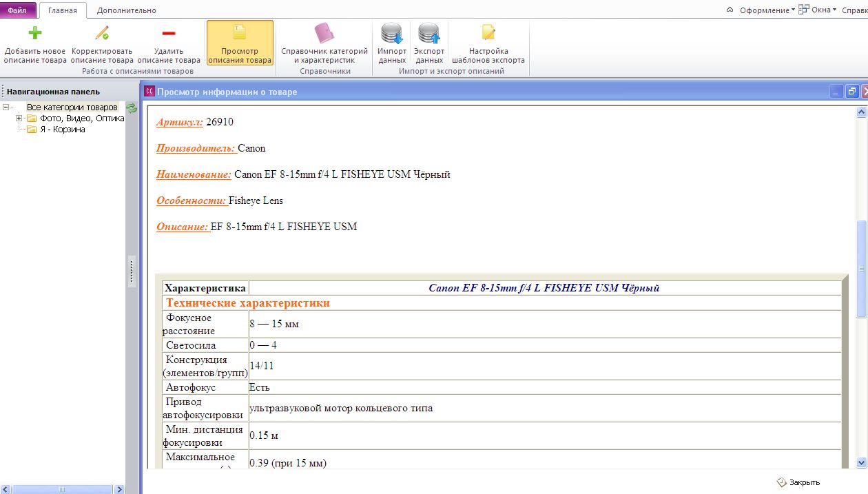
Task: Select Фото, Видео, Оптика category
Action: (82, 119)
